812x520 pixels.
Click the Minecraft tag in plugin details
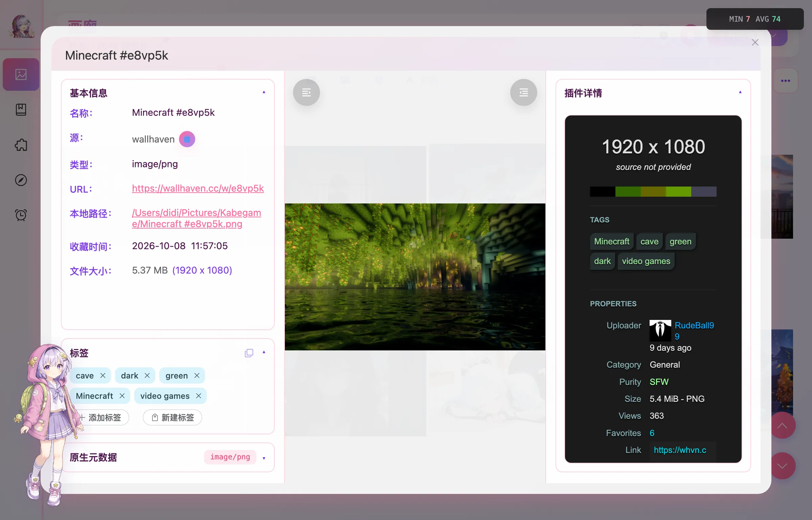coord(612,241)
